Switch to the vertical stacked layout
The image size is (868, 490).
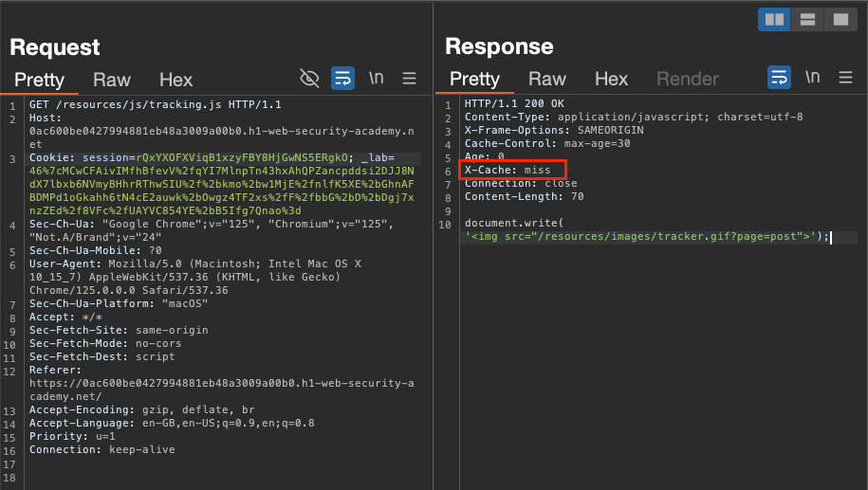pos(806,19)
